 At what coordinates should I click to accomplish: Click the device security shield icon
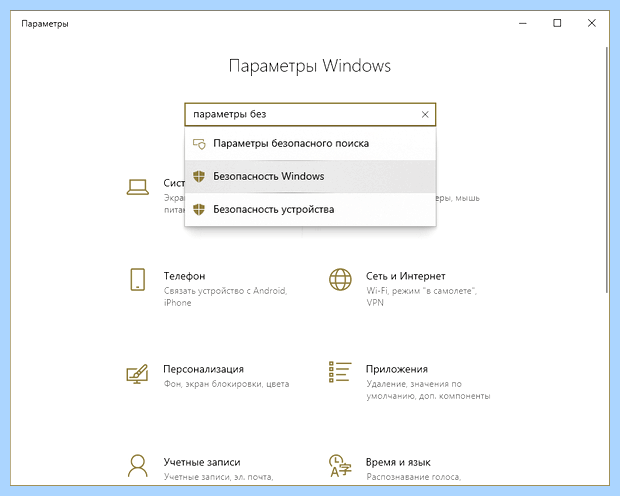(x=199, y=209)
